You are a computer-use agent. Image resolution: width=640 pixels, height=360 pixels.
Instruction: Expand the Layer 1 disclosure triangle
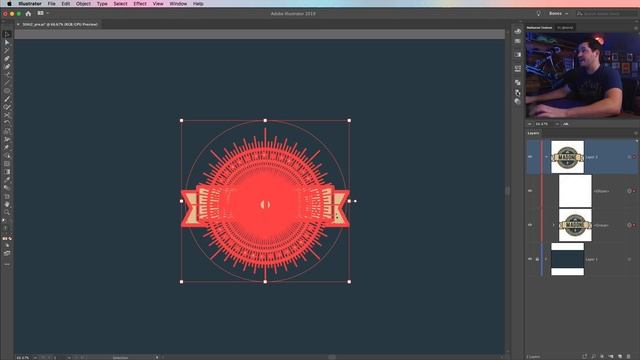coord(546,259)
